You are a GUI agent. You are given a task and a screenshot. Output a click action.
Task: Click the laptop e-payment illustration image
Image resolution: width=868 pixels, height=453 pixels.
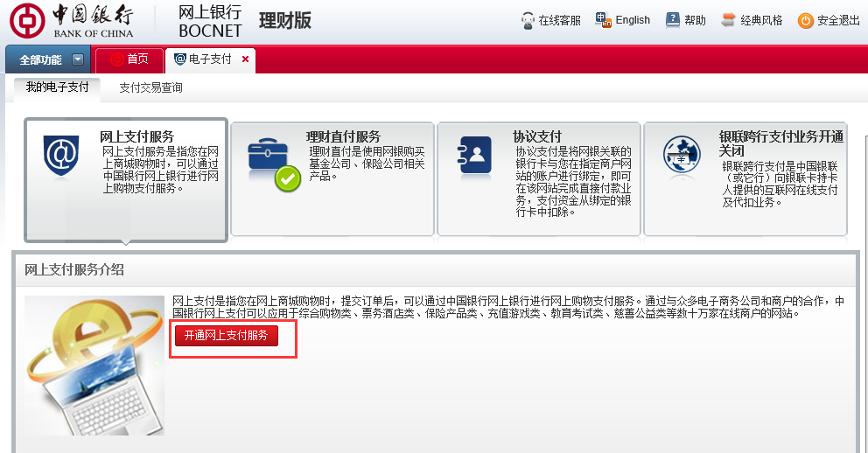tap(94, 366)
